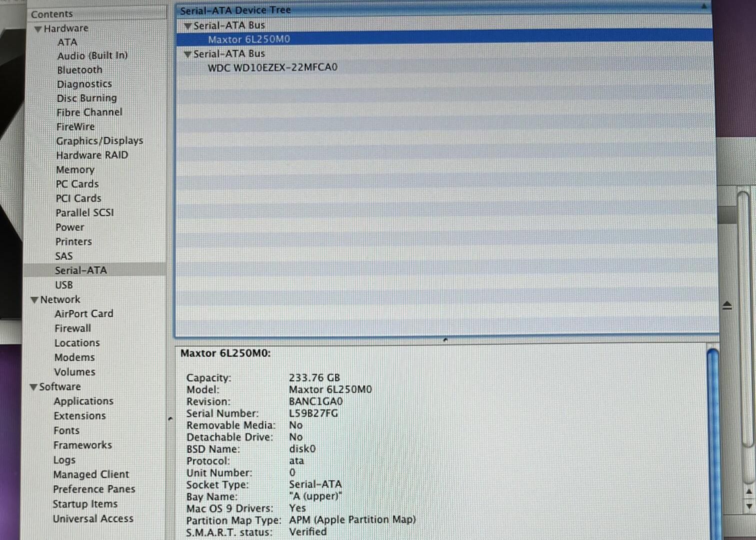Collapse the Serial-ATA Bus above Maxtor drive
The image size is (756, 540).
point(188,26)
